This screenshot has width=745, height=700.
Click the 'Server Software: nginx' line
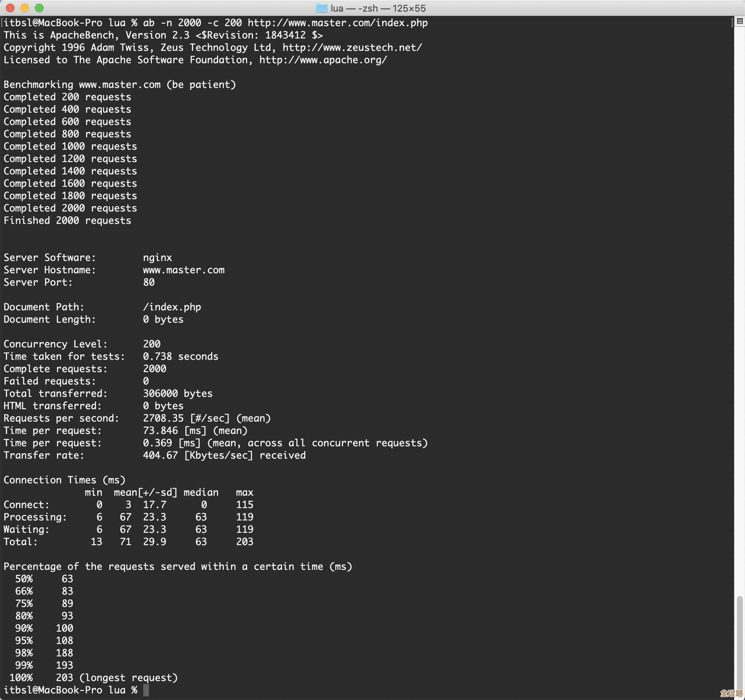[x=88, y=257]
